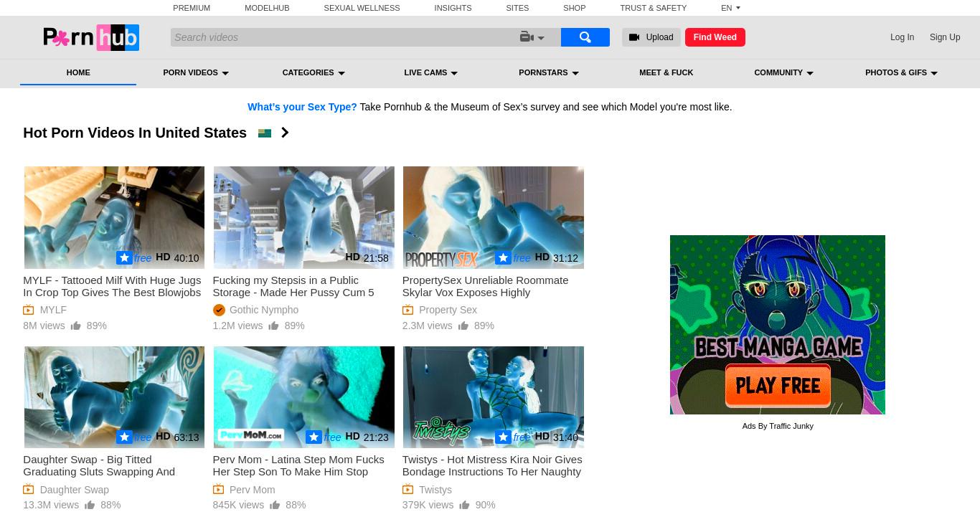This screenshot has height=522, width=980.
Task: Click the star badge on the 63:13 thumbnail
Action: (x=124, y=437)
